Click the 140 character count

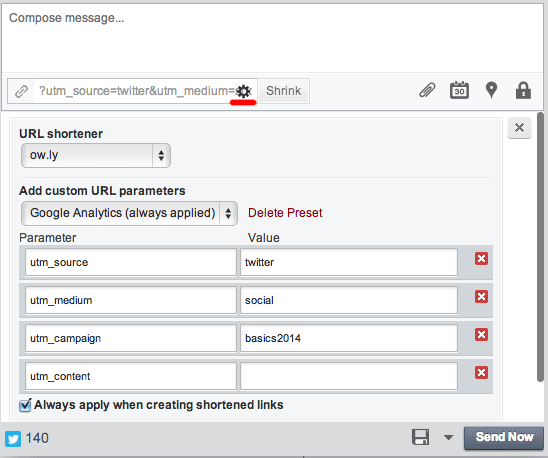37,438
